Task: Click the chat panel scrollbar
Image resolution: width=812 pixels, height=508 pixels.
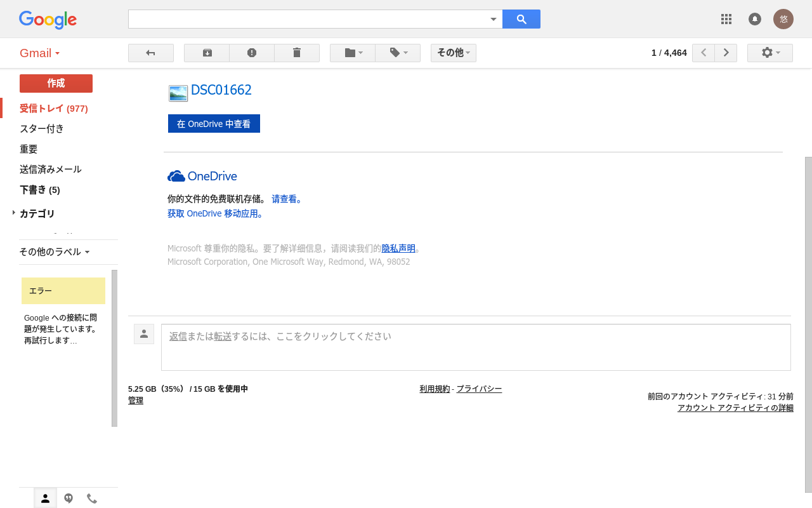Action: (x=115, y=348)
